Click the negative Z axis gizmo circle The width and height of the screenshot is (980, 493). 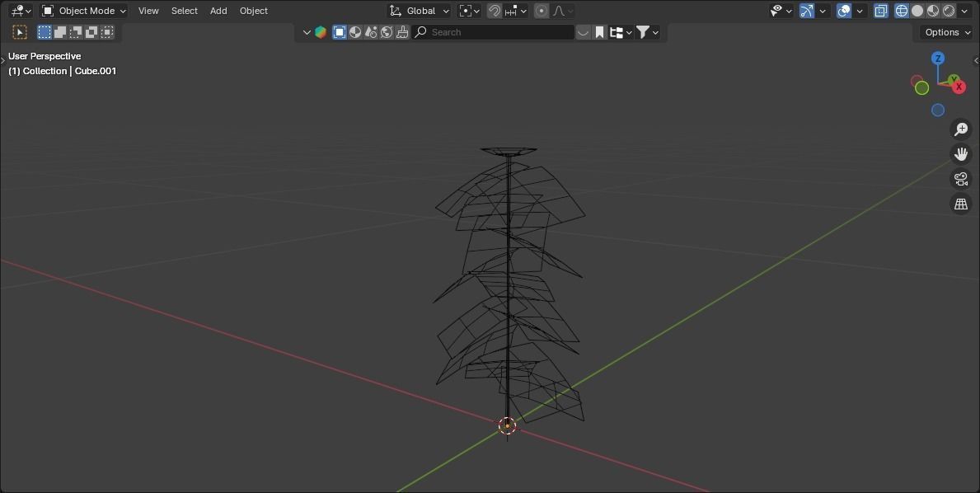(x=937, y=110)
